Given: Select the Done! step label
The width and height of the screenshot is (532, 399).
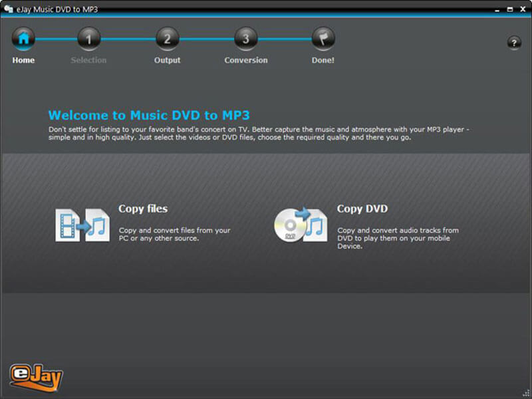Looking at the screenshot, I should coord(323,60).
